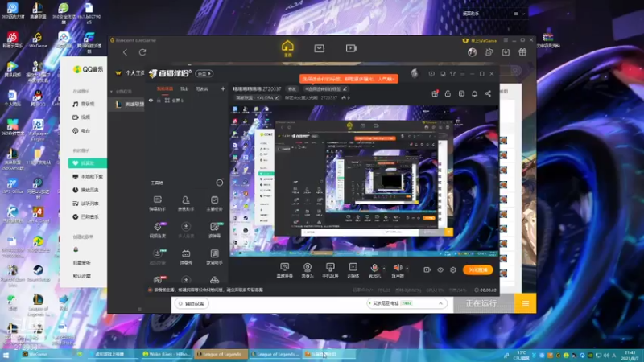644x362 pixels.
Task: Open microphone options arrow
Action: coord(384,269)
